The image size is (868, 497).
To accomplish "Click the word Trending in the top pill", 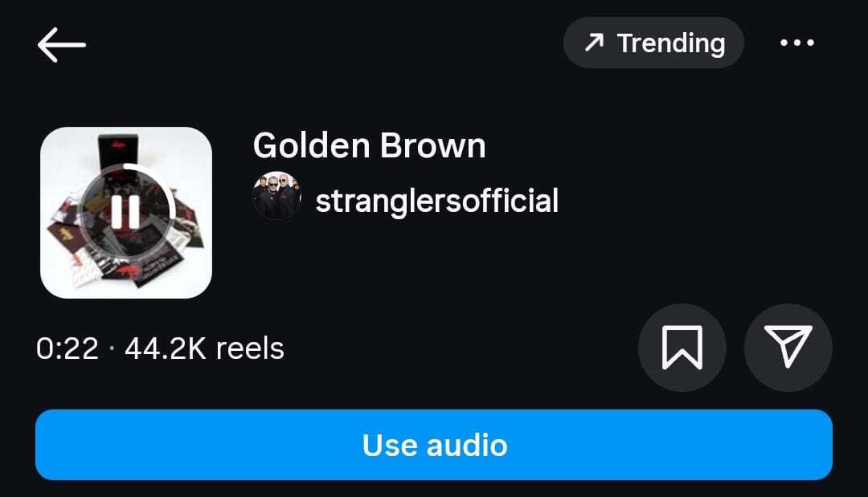I will 671,43.
